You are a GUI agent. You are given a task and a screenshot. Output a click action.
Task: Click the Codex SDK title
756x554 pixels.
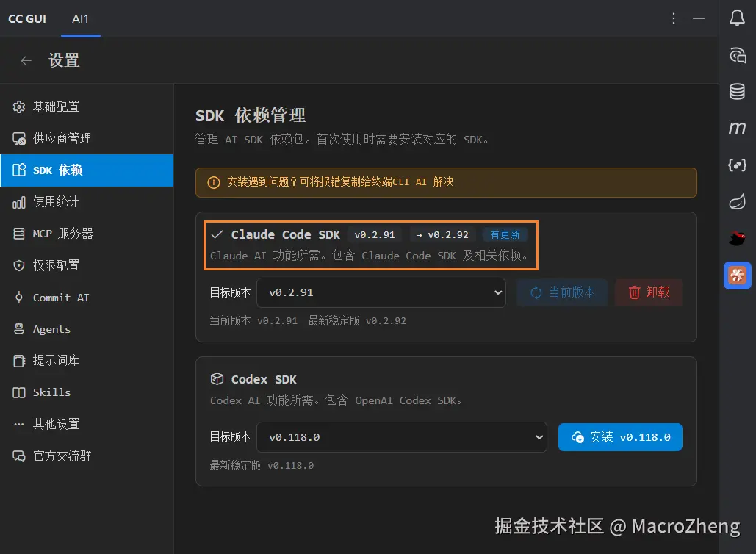point(264,379)
